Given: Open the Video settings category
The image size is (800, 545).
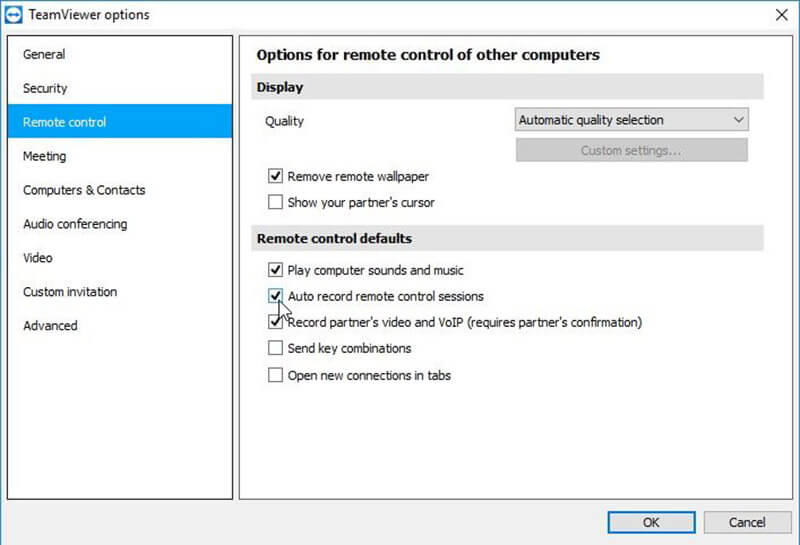Looking at the screenshot, I should pos(38,258).
